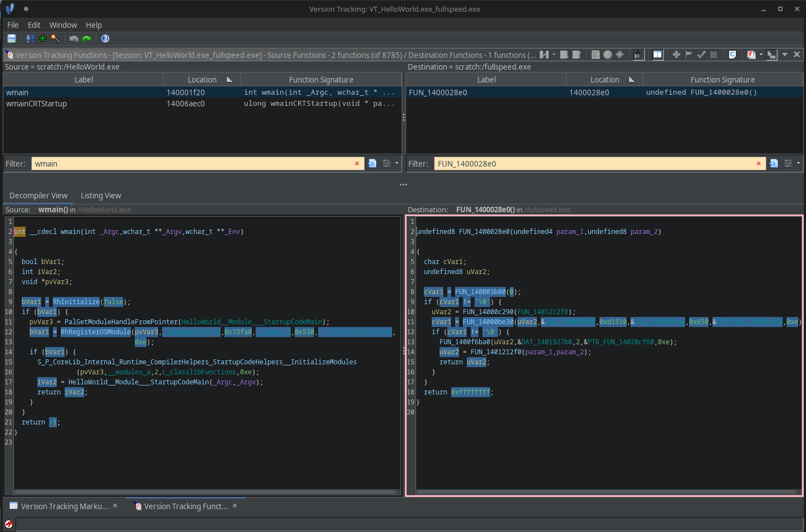Viewport: 806px width, 532px height.
Task: Add correlator with green plus icon
Action: pyautogui.click(x=42, y=38)
